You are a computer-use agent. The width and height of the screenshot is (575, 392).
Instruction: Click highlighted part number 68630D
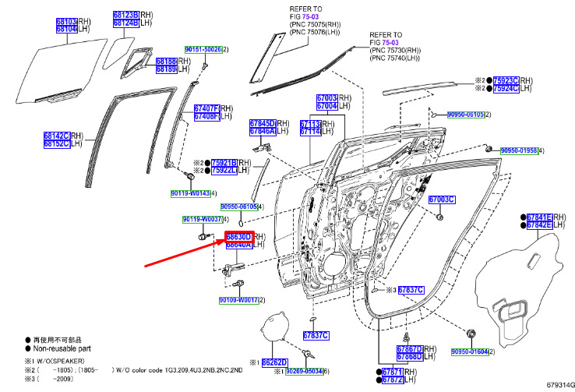coord(239,237)
